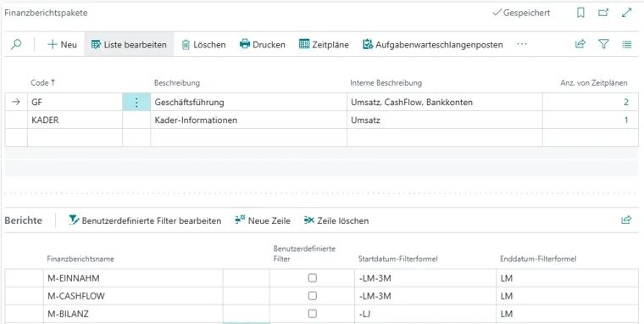Screen dimensions: 644x324
Task: Click the empty Beschreibung cell in new row
Action: [x=248, y=137]
